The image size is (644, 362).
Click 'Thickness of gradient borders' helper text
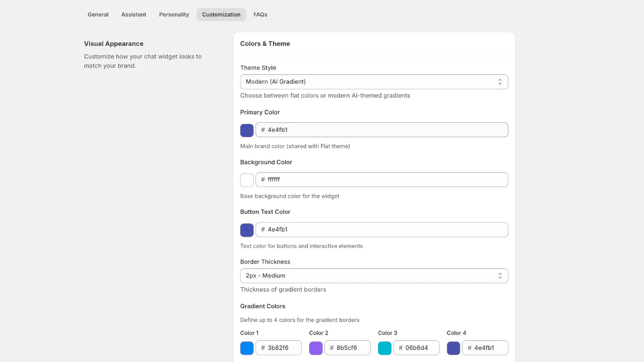tap(283, 290)
